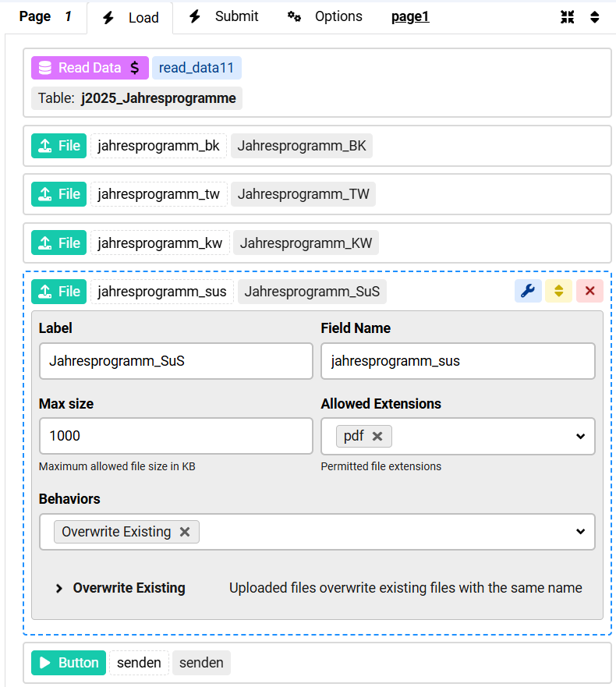Open the Behaviors dropdown
This screenshot has width=616, height=687.
tap(580, 532)
